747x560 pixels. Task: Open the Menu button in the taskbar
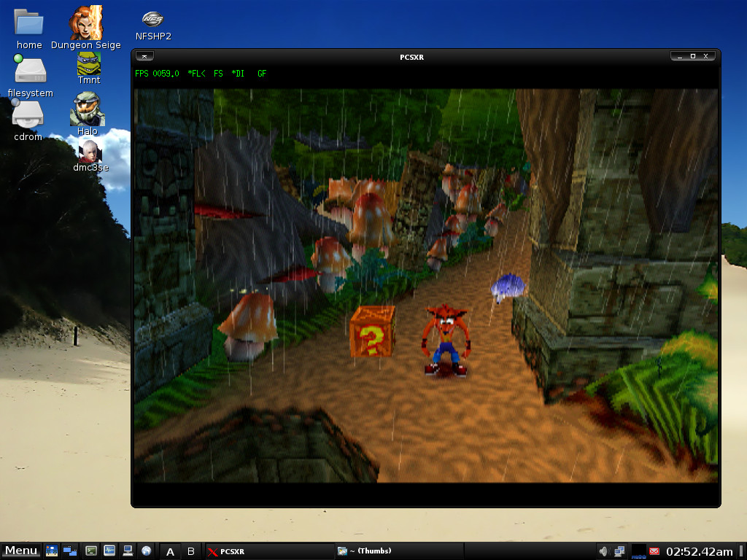pyautogui.click(x=21, y=551)
